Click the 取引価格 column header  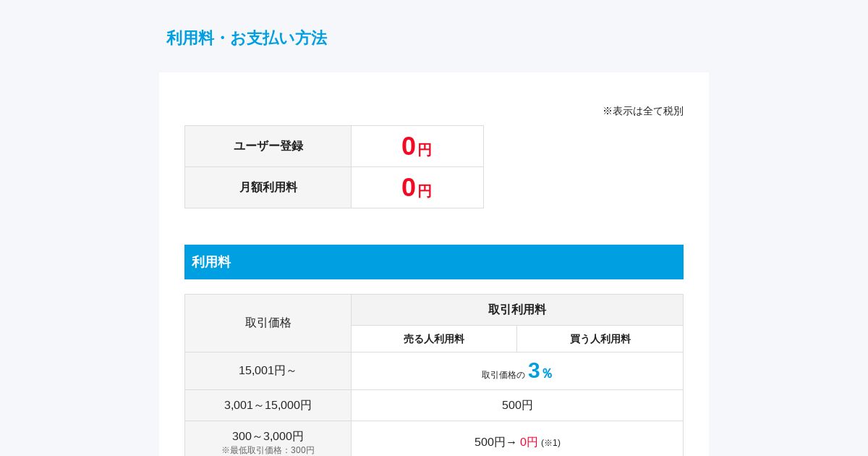(x=268, y=323)
